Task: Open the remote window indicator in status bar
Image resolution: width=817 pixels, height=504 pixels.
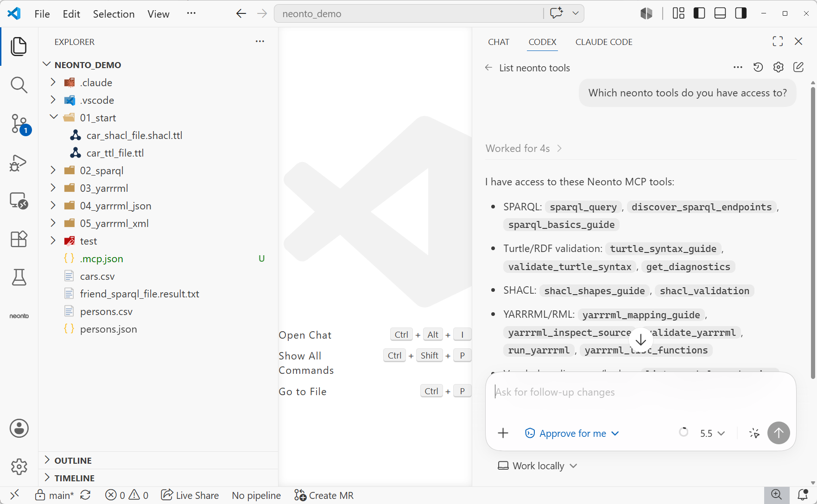Action: (14, 495)
